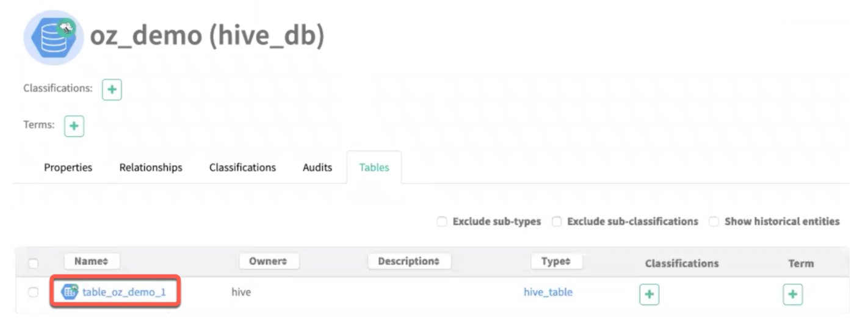
Task: Toggle Show historical entities checkbox
Action: click(714, 221)
